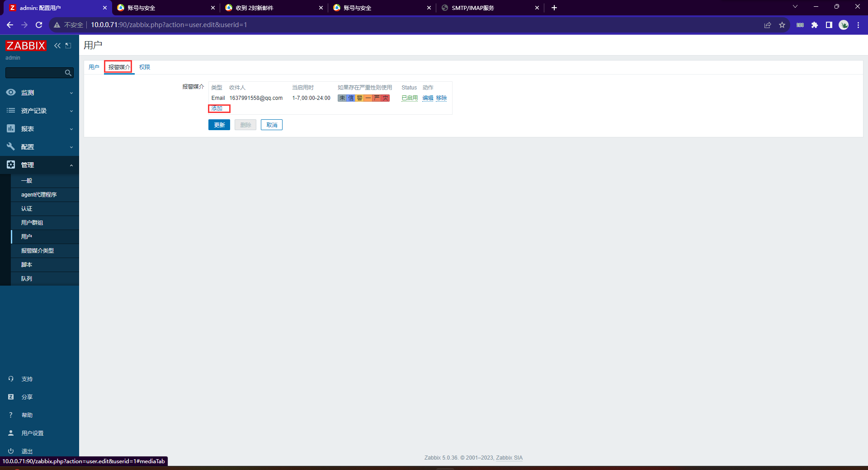Collapse the 管理 menu chevron
The height and width of the screenshot is (470, 868).
(71, 165)
